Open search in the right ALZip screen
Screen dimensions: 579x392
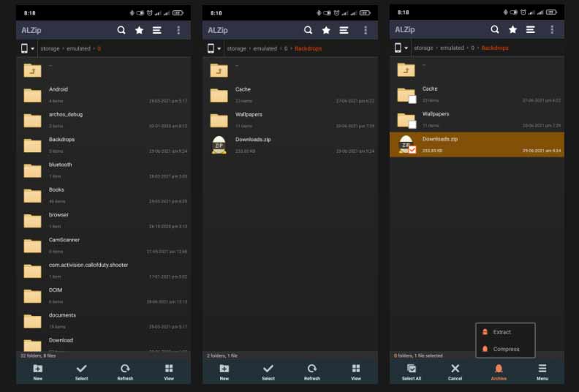click(495, 29)
